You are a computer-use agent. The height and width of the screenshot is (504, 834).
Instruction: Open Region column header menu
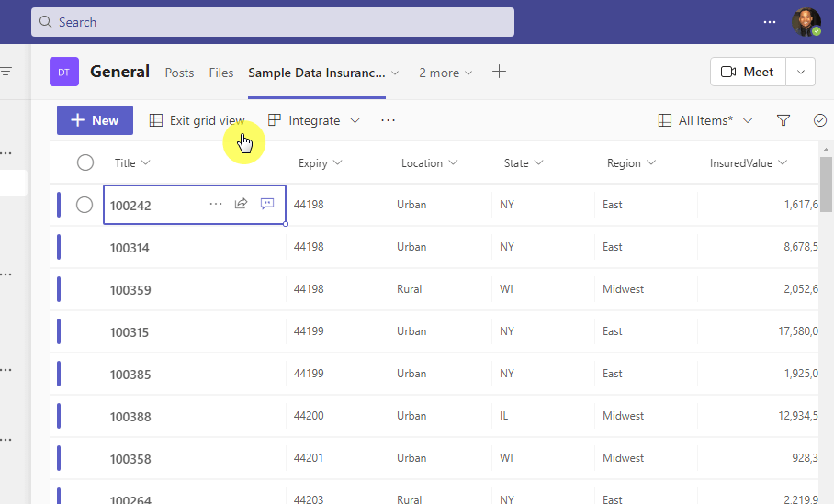point(631,163)
